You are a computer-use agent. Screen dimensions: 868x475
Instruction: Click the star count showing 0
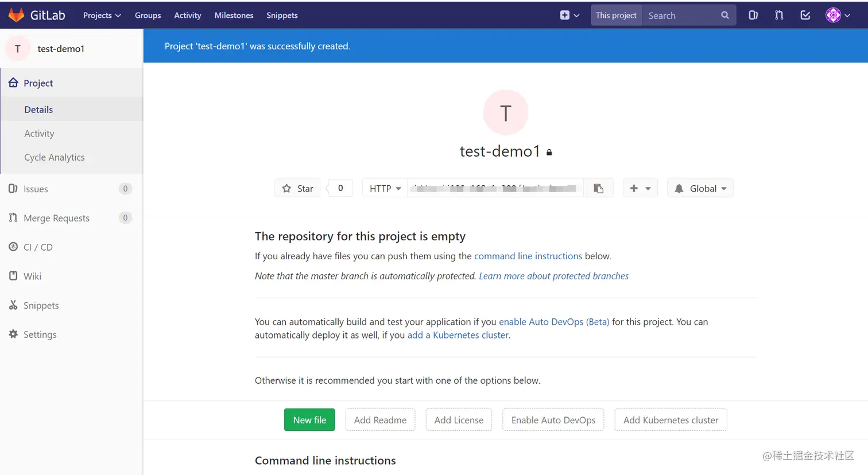340,188
